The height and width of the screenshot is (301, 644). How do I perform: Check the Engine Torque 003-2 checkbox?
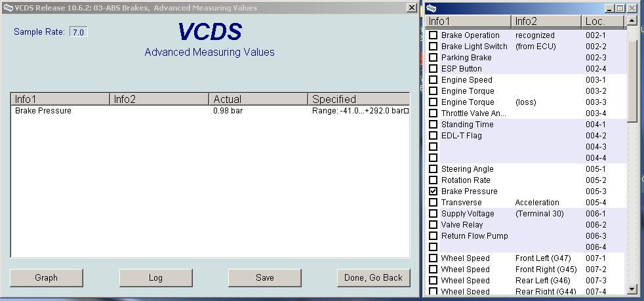pos(433,90)
